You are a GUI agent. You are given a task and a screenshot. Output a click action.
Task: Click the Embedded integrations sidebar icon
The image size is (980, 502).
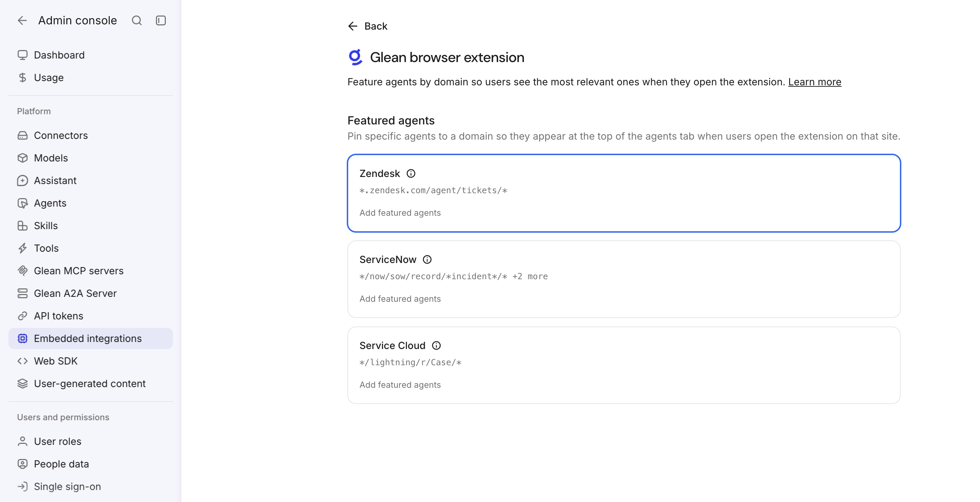point(23,338)
